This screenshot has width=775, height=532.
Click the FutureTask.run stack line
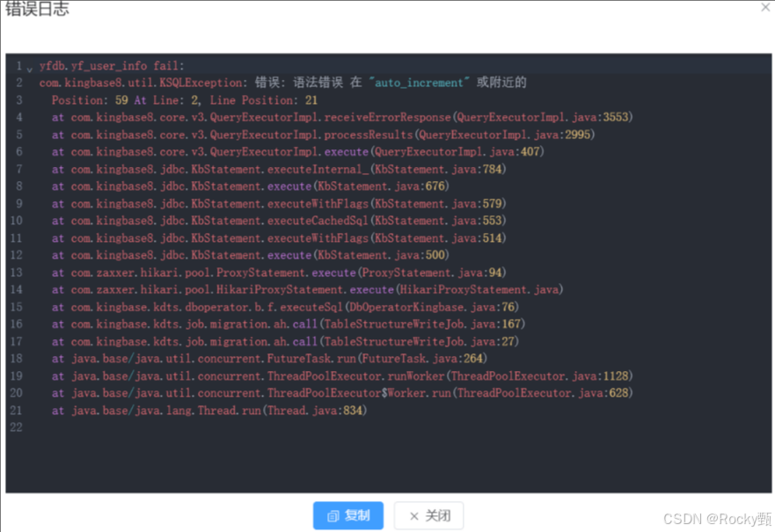point(269,359)
